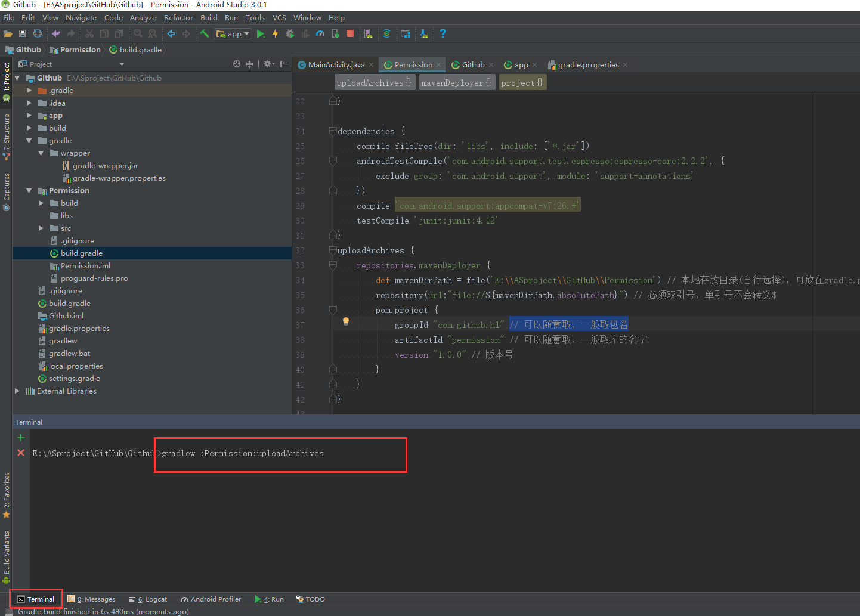Hide the Project panel
Viewport: 860px width, 616px height.
point(284,64)
